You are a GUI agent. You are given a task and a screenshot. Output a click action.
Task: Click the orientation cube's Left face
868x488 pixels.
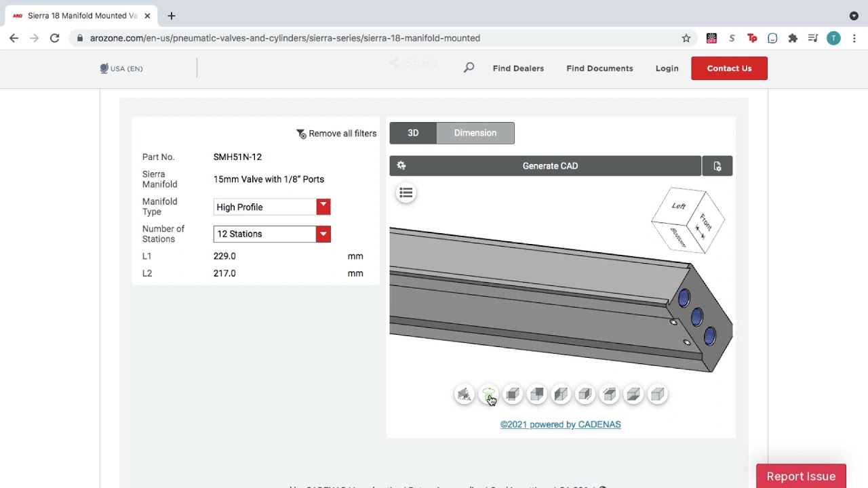click(678, 206)
